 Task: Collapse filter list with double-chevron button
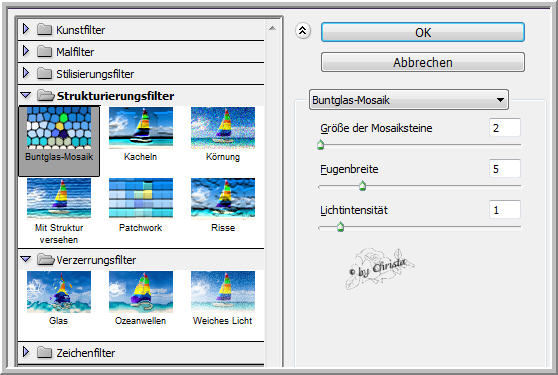302,31
